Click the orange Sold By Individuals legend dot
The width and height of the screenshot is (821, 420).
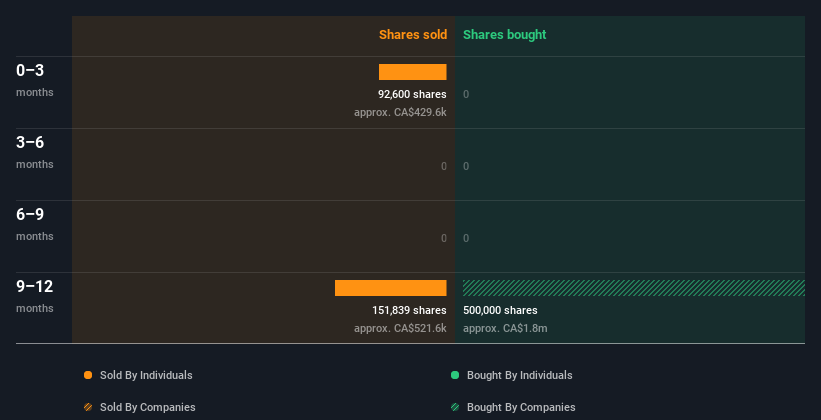(88, 375)
